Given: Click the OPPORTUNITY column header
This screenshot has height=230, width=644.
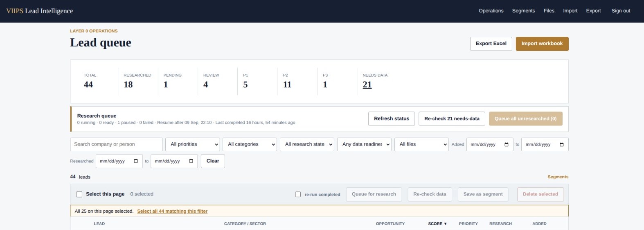Looking at the screenshot, I should (390, 224).
